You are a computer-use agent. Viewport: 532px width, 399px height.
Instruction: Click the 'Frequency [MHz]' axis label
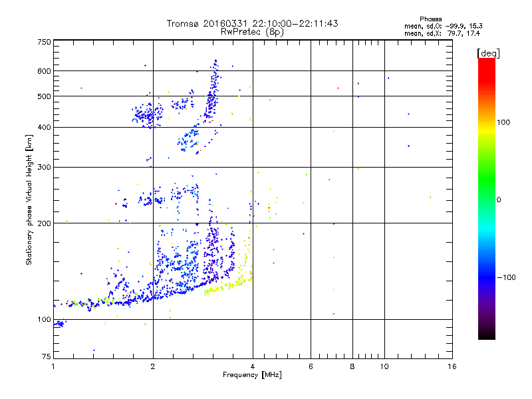[x=252, y=375]
